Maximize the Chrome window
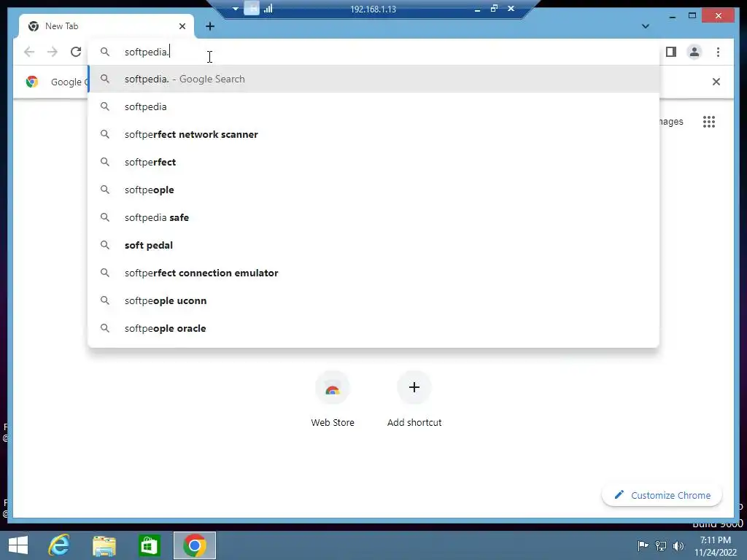 click(692, 16)
